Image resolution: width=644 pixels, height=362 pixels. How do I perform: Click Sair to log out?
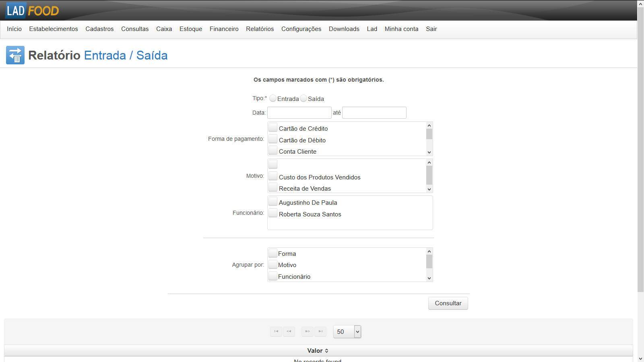pyautogui.click(x=431, y=29)
